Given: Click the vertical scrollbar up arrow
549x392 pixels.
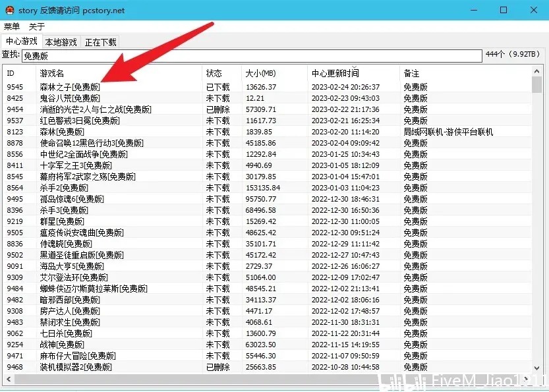Looking at the screenshot, I should click(x=536, y=71).
